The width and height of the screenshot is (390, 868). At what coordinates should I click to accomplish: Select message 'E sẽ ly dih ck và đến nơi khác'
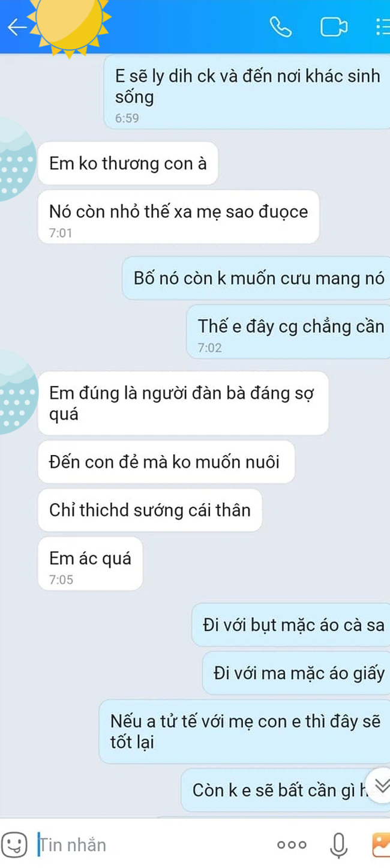(x=248, y=92)
